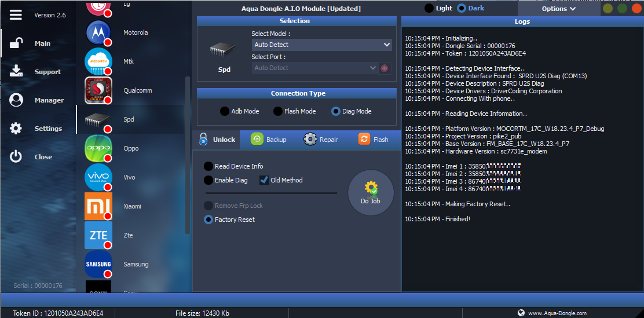
Task: Click the Manager user icon
Action: coord(16,100)
